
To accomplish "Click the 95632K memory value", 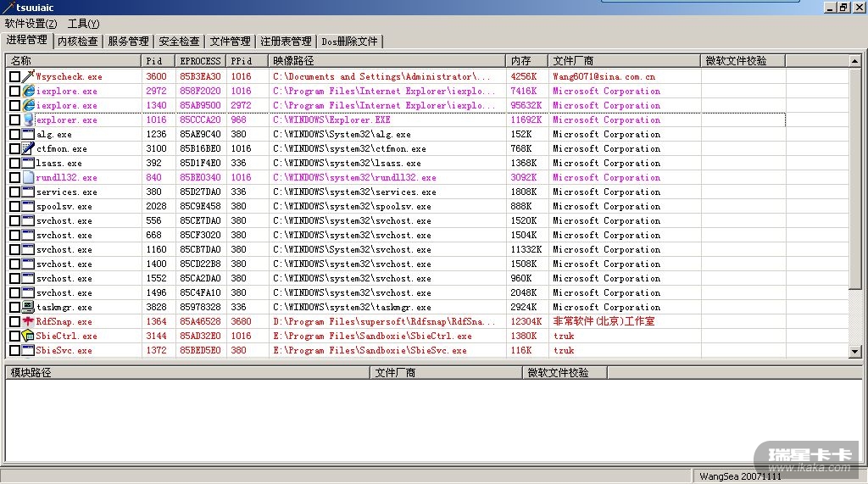I will click(526, 105).
